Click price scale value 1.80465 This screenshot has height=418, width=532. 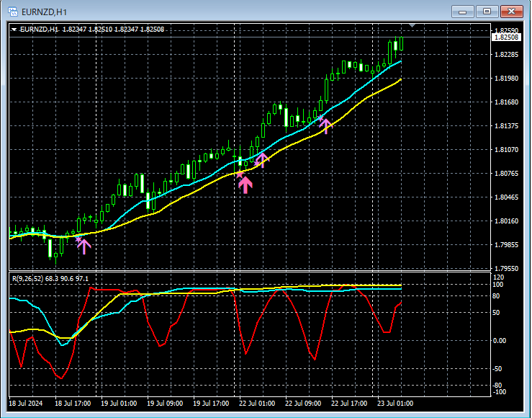[x=507, y=197]
